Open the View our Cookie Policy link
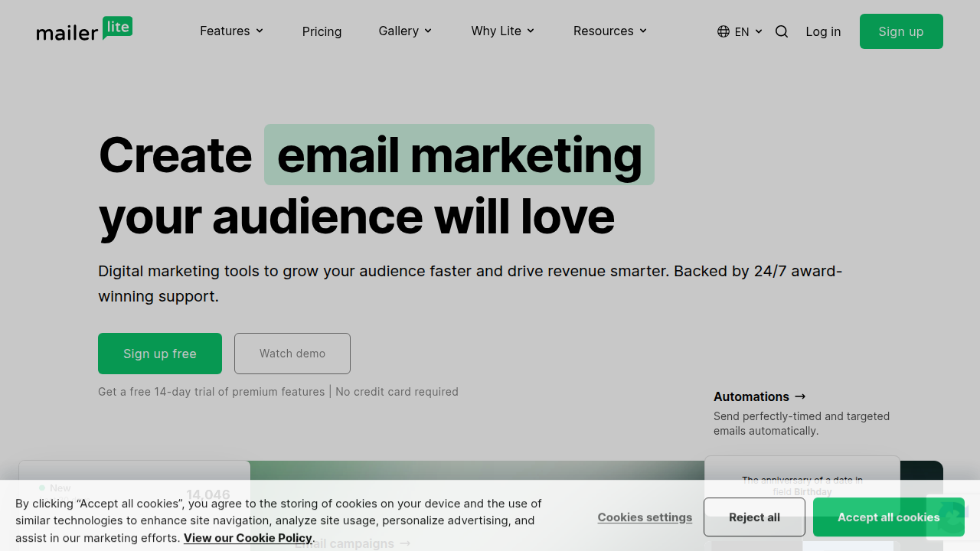The width and height of the screenshot is (980, 551). 248,538
